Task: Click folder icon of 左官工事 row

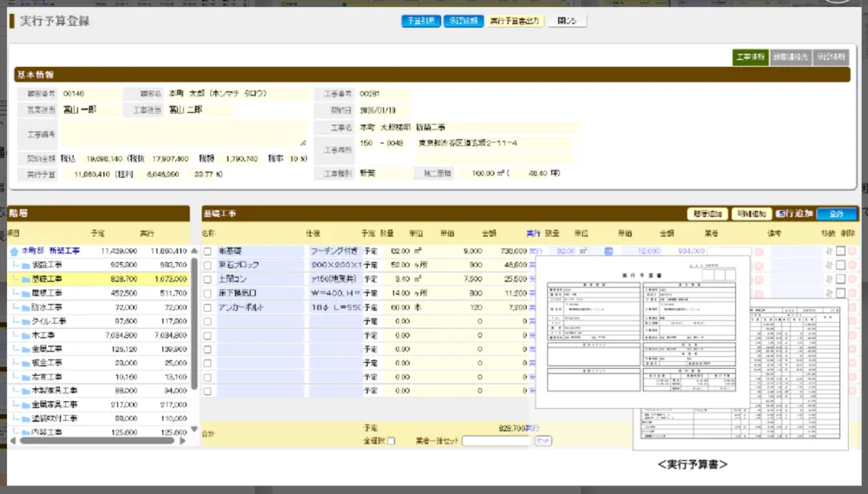Action: point(25,377)
